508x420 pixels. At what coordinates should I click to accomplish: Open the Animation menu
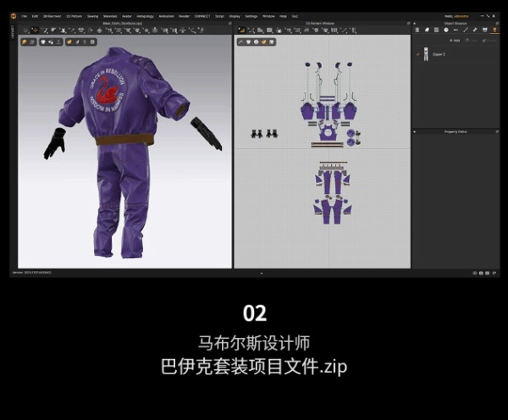pos(166,16)
